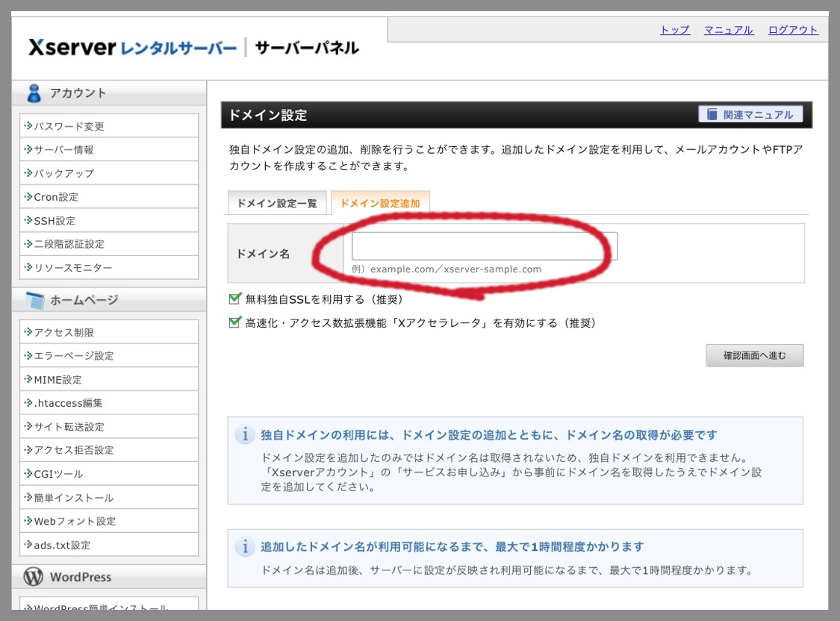Uncheck Xアクセラレータ を有効にする checkbox
This screenshot has width=840, height=621.
pos(234,322)
